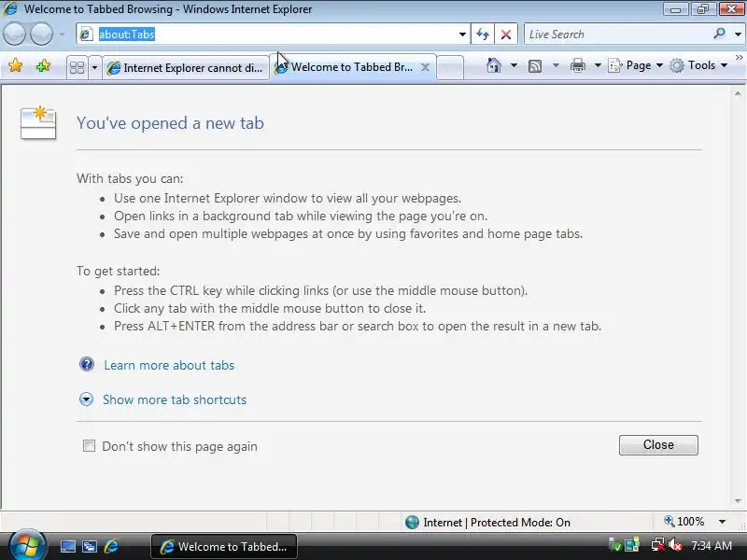Screen dimensions: 747x560
Task: Click the Close button on page
Action: (658, 445)
